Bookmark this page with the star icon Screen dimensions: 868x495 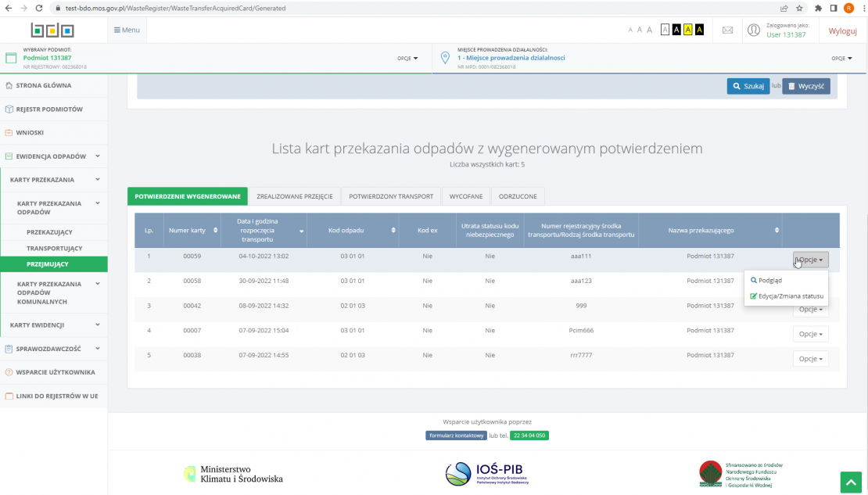click(799, 8)
